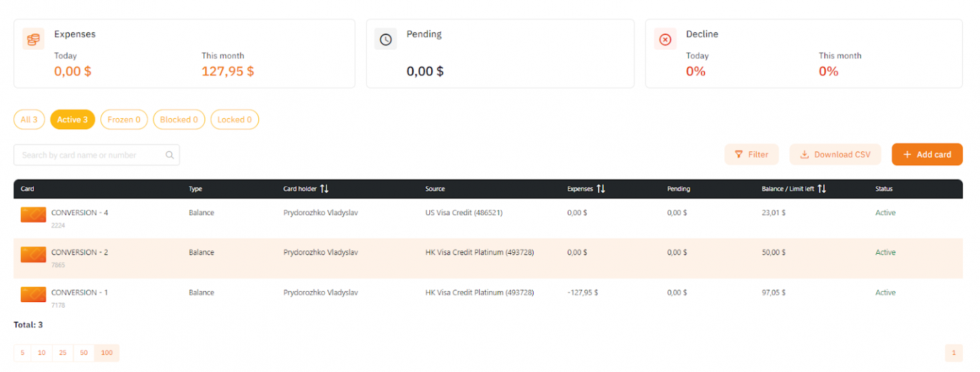Image resolution: width=980 pixels, height=372 pixels.
Task: Sort by Card holder arrows icon
Action: point(324,189)
